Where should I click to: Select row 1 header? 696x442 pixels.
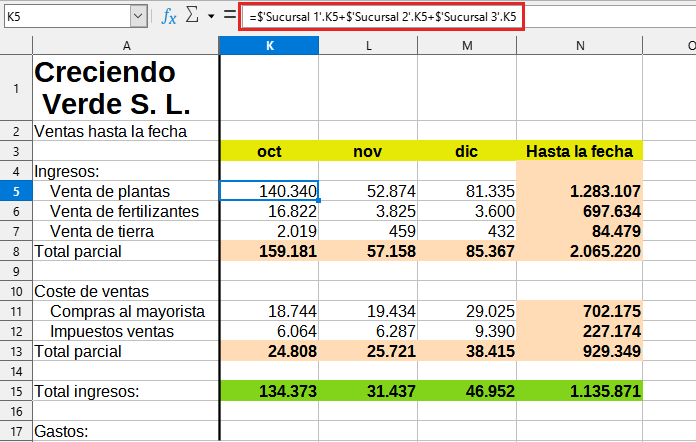point(16,88)
